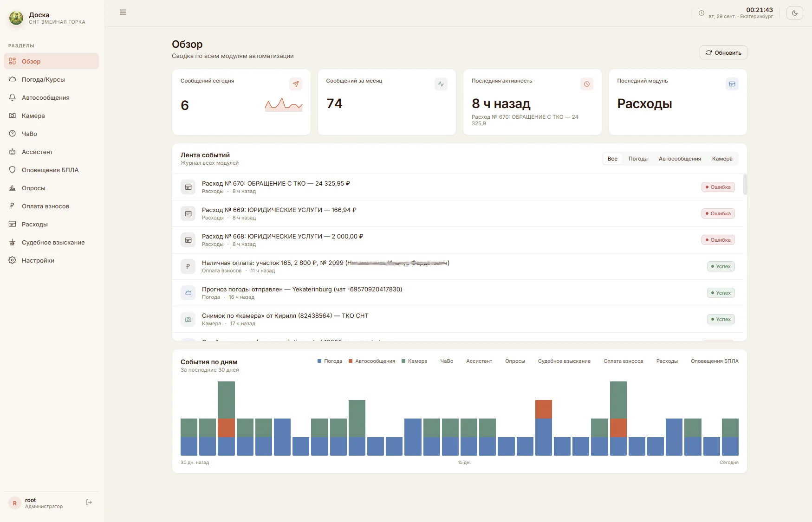Click the log out icon next to root

(89, 503)
